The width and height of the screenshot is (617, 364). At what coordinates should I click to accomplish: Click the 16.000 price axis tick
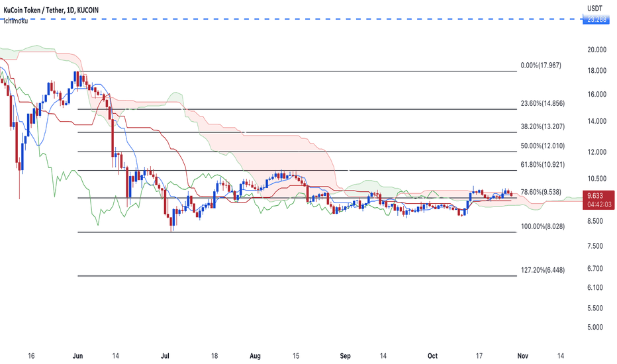[596, 95]
